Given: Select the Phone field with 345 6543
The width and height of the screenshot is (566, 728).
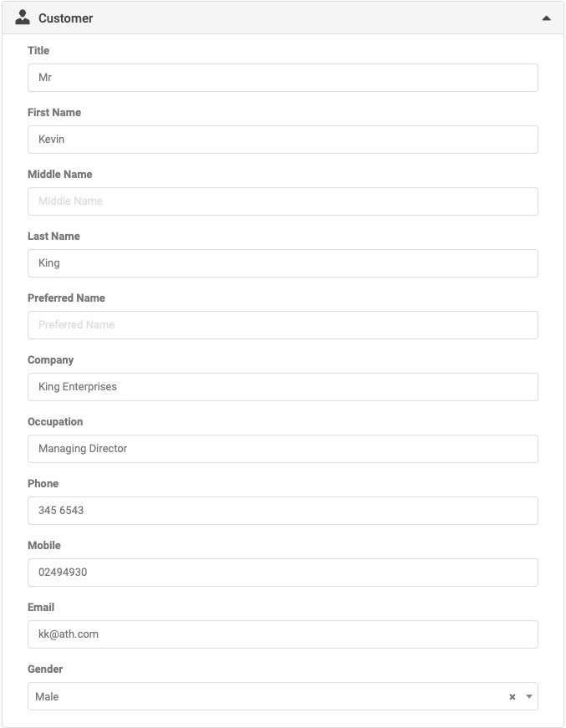Looking at the screenshot, I should click(x=283, y=511).
